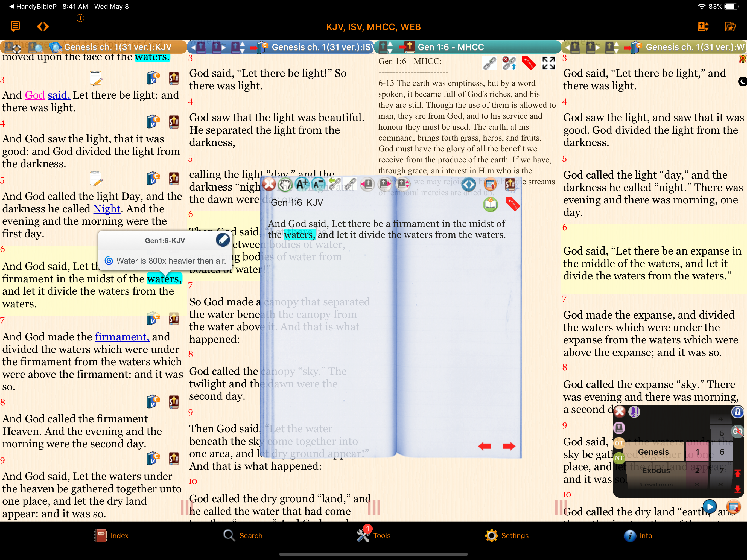
Task: Decrease popup font size with A- icon
Action: tap(318, 184)
